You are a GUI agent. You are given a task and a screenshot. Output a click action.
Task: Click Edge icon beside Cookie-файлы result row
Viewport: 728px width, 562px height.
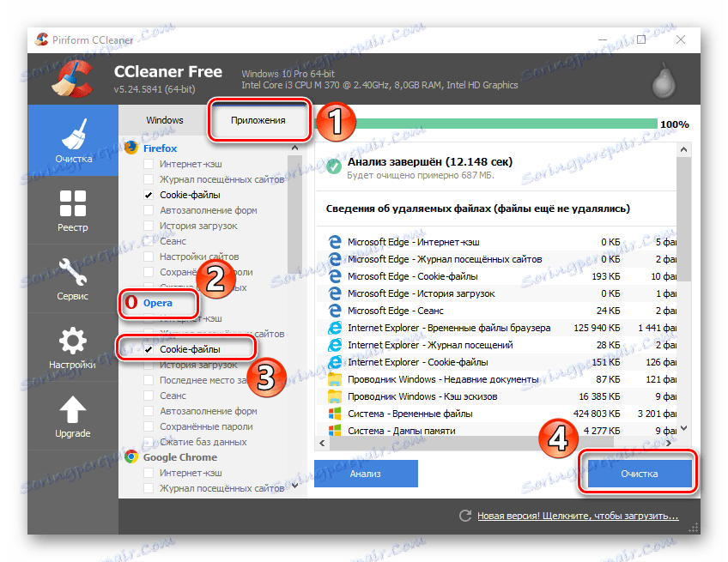(334, 276)
